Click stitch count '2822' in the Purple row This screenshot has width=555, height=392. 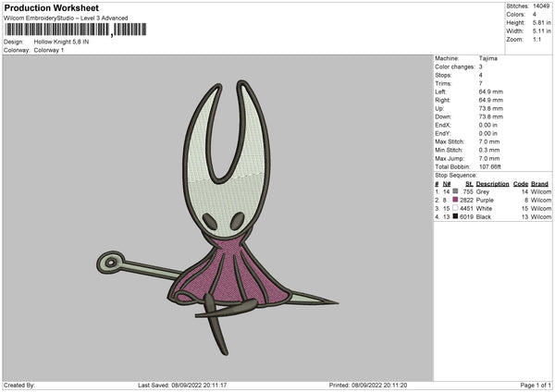[466, 201]
